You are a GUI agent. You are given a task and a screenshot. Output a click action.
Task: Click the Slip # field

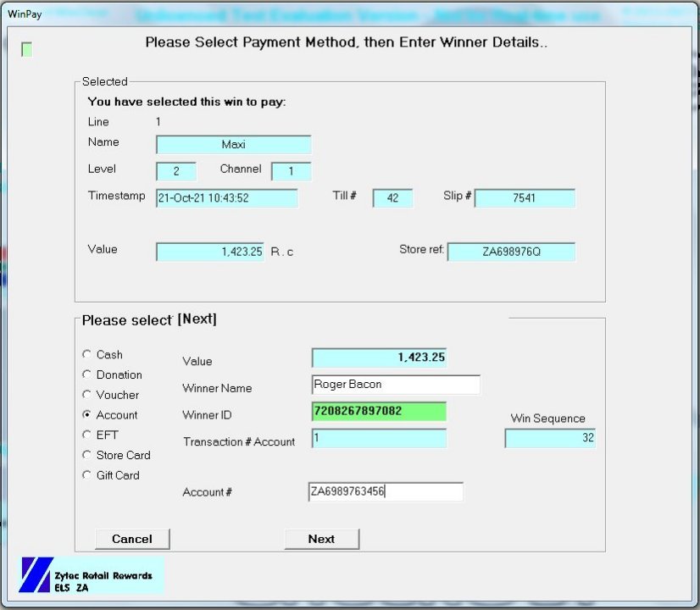(x=525, y=198)
